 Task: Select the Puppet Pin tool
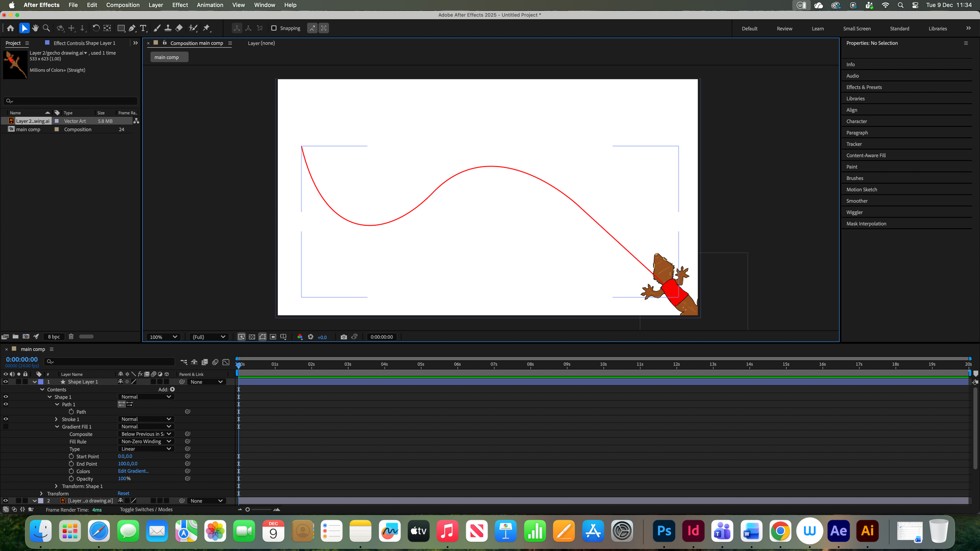pyautogui.click(x=206, y=28)
